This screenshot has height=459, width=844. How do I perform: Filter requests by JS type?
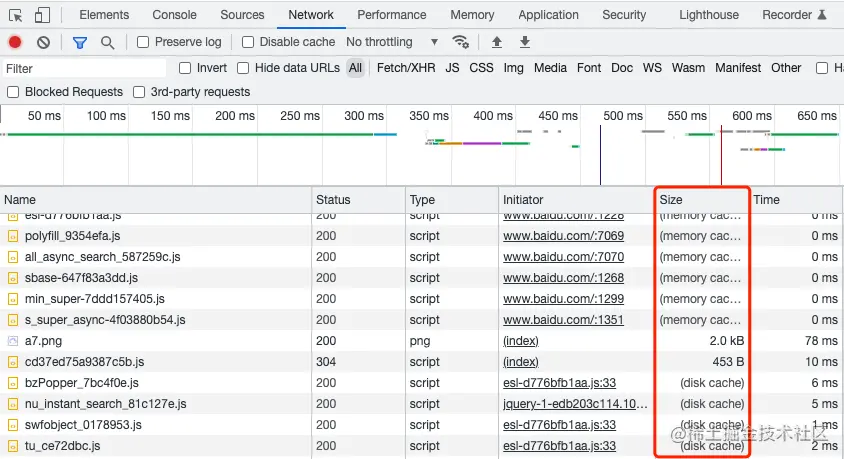[452, 68]
